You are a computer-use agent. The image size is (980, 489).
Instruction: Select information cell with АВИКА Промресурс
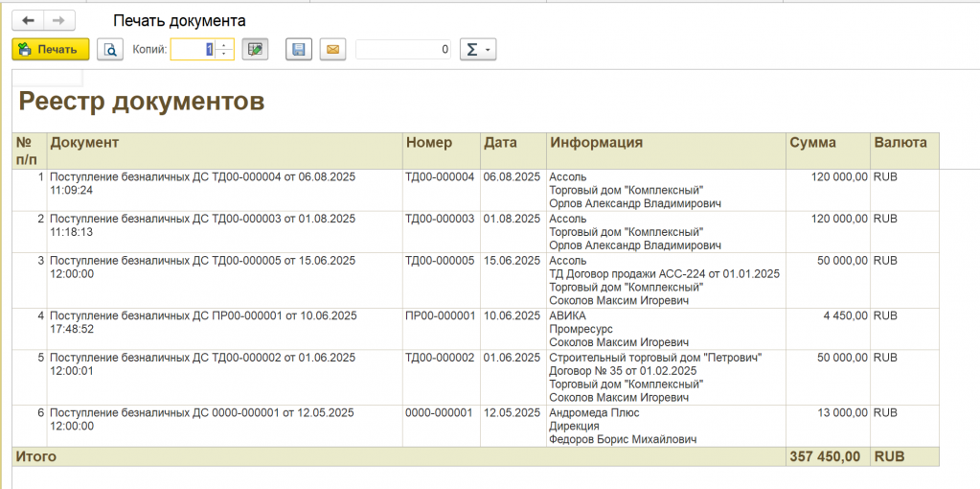pos(666,329)
